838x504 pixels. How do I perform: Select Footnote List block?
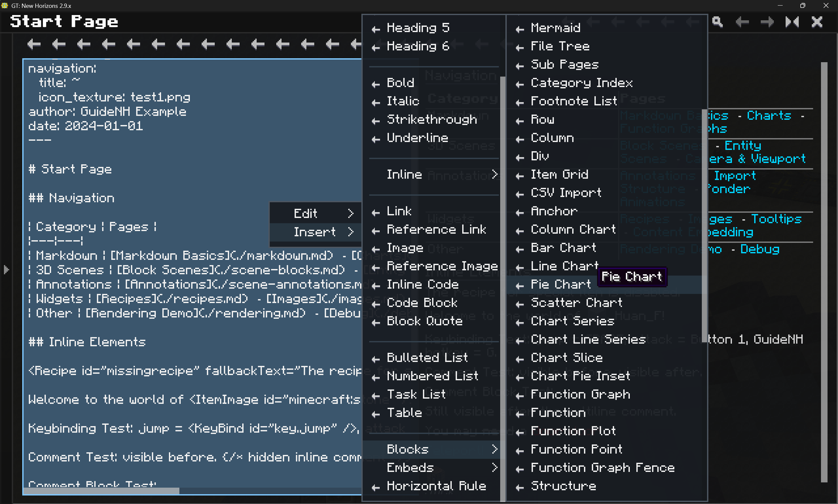coord(604,101)
